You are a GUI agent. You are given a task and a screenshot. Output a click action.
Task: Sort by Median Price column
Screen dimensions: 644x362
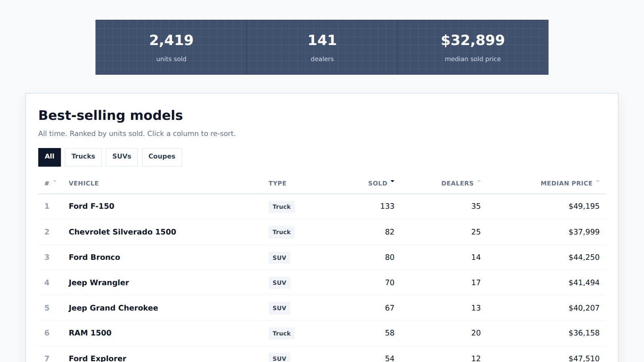coord(570,183)
